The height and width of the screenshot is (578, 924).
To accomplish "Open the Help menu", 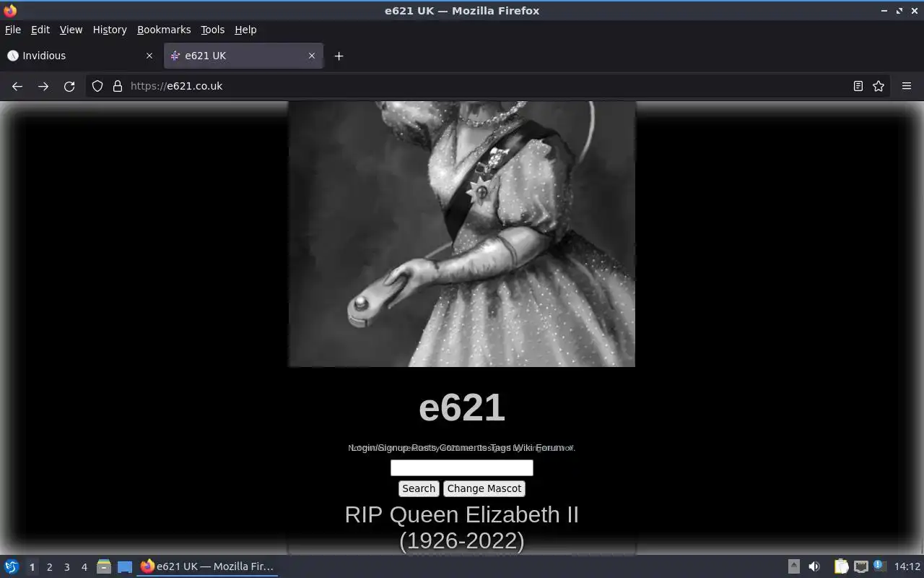I will point(245,30).
